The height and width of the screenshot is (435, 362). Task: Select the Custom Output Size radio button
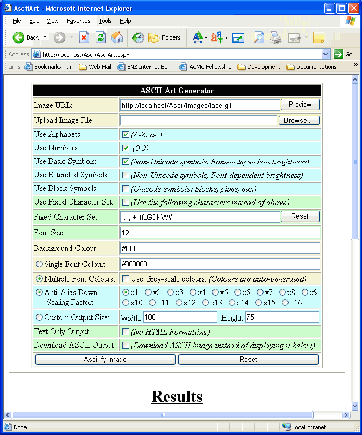(39, 317)
